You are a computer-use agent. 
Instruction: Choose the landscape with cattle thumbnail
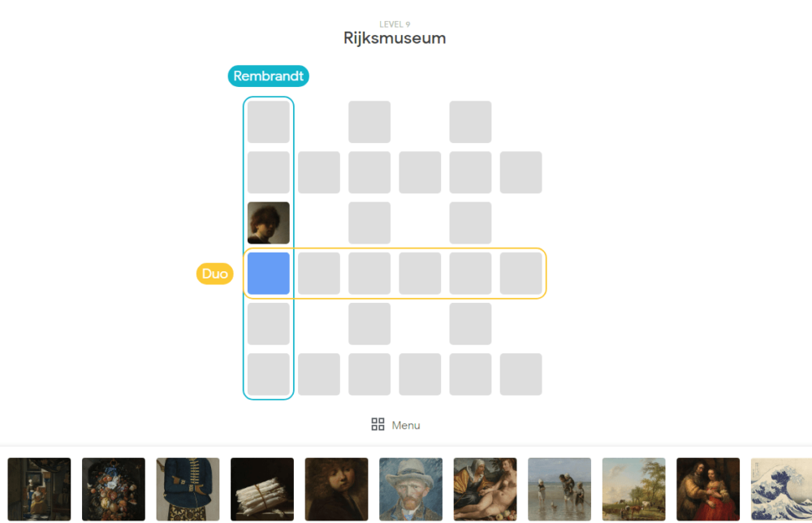(634, 489)
